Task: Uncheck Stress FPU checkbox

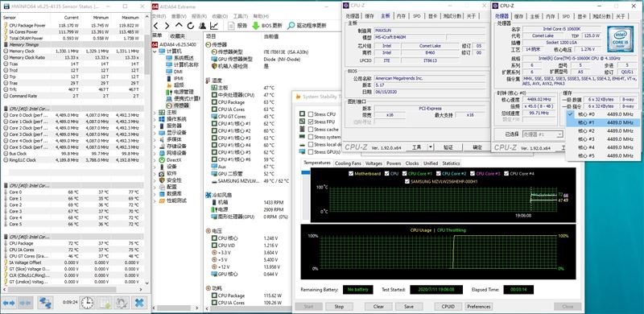Action: coord(311,122)
